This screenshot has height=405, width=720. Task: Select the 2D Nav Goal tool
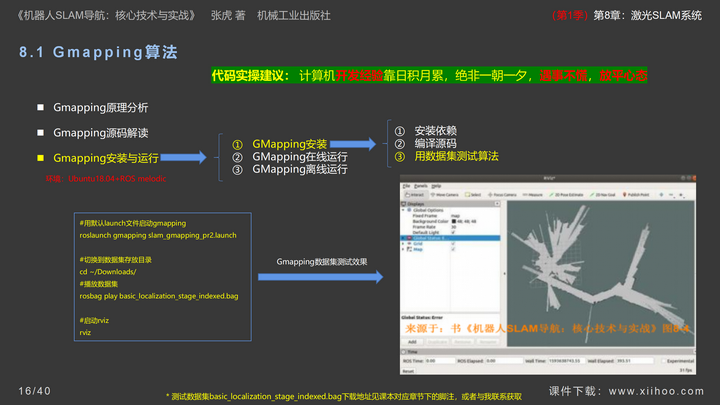coord(602,195)
